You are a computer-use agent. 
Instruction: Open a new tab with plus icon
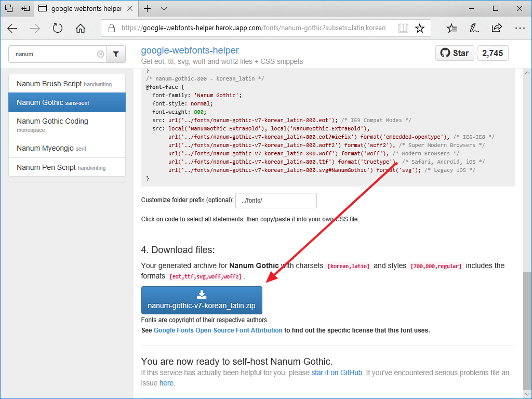click(147, 8)
